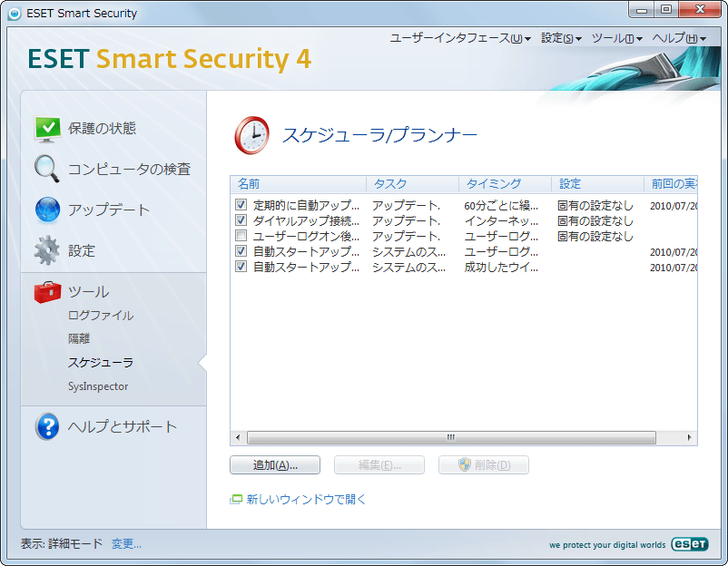This screenshot has height=566, width=728.
Task: Click the question mark ヘルプとサポート icon
Action: [47, 427]
